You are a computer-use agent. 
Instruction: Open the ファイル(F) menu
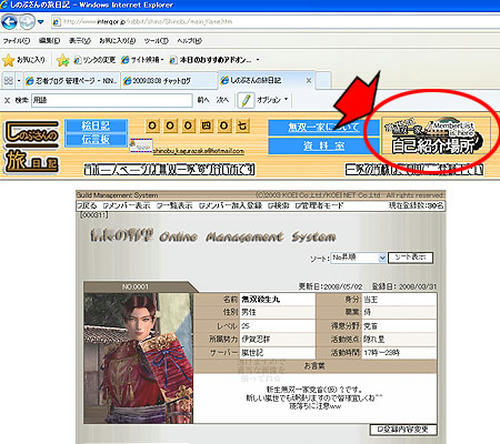(x=16, y=41)
